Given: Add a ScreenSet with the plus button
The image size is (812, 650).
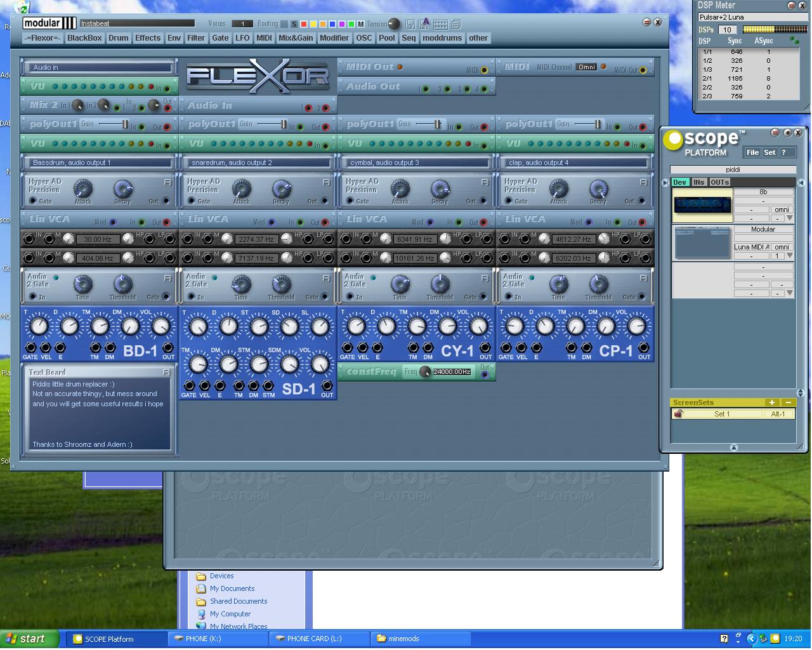Looking at the screenshot, I should click(771, 402).
